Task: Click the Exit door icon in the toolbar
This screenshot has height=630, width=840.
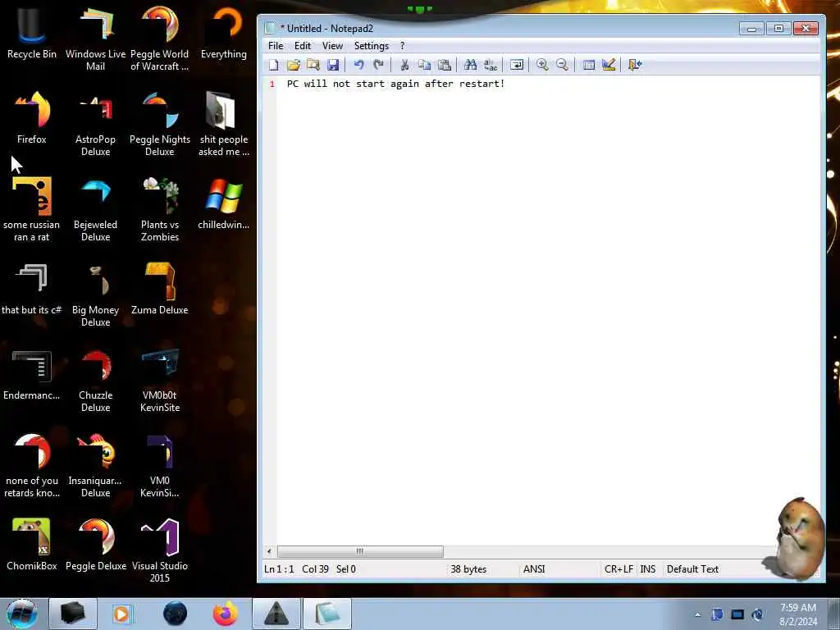Action: pos(635,66)
